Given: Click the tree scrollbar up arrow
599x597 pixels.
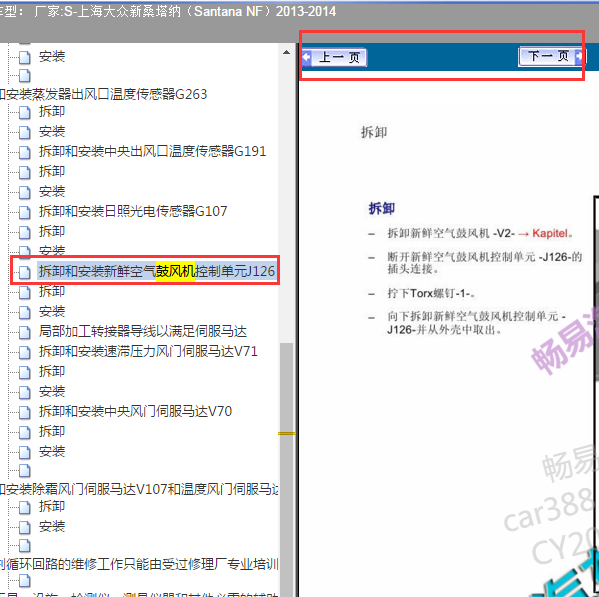Looking at the screenshot, I should coord(287,53).
